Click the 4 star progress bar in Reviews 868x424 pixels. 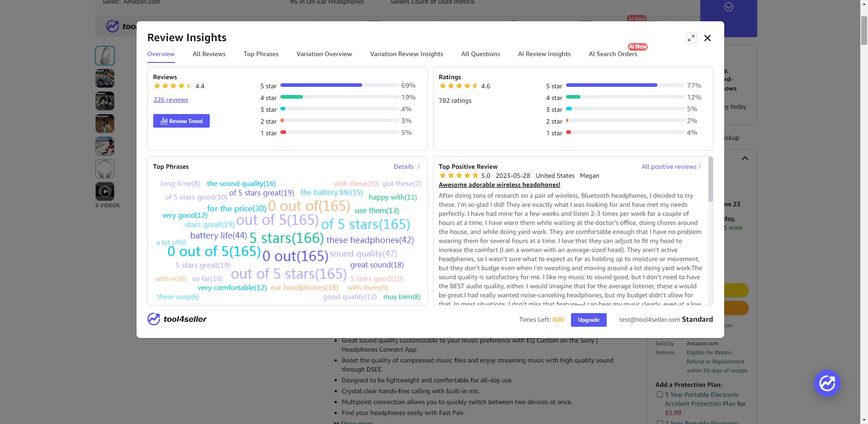(339, 97)
